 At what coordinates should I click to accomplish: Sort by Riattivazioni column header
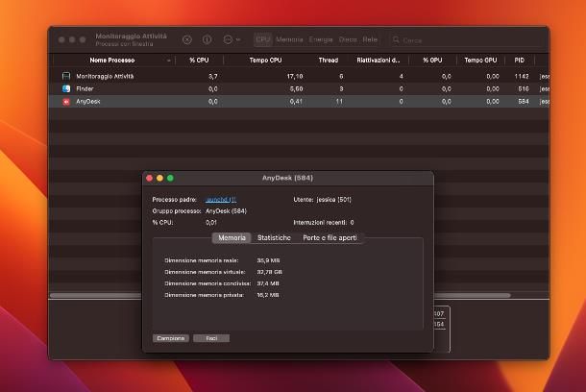point(378,61)
